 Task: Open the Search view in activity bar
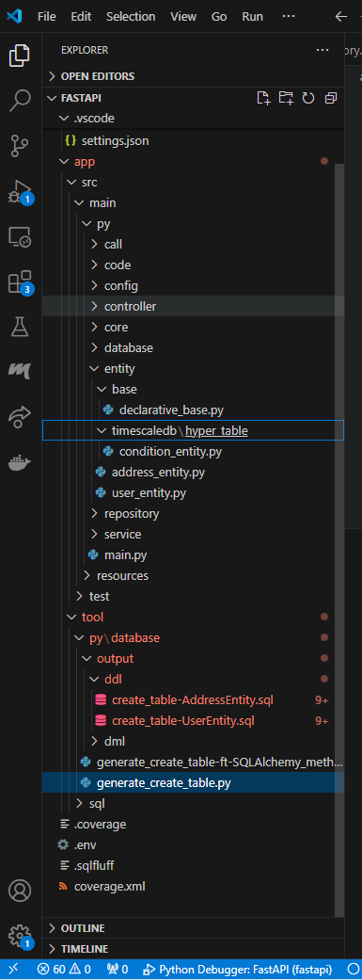pos(20,100)
